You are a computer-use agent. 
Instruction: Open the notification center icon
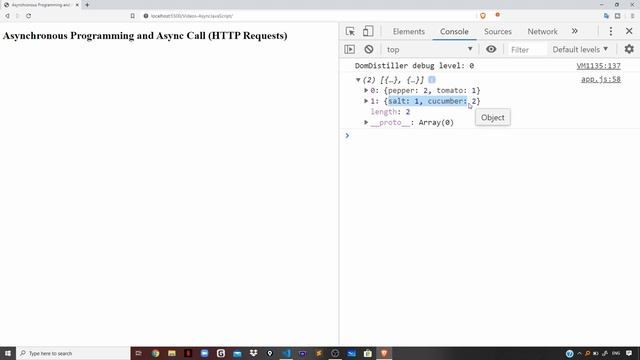[629, 353]
